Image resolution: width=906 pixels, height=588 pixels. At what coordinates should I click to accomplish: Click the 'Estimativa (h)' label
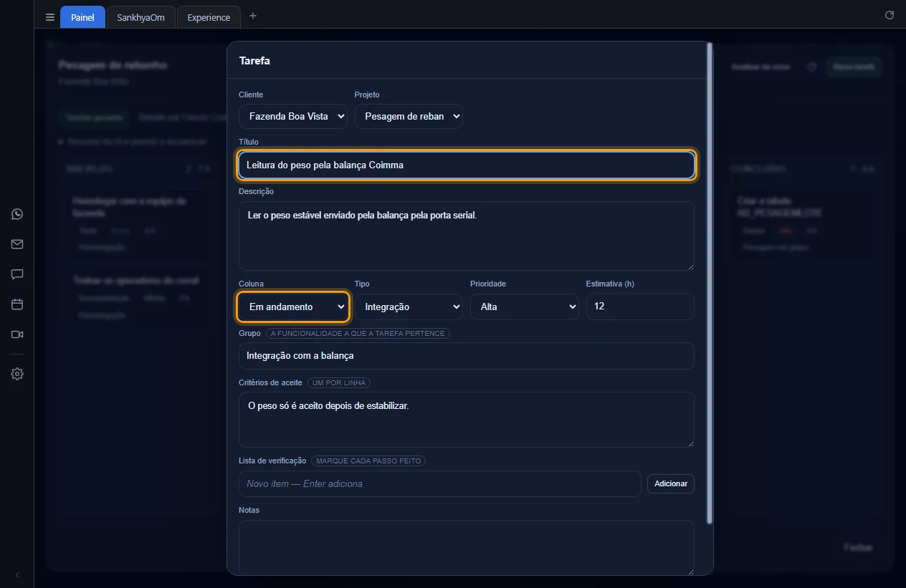pos(610,284)
